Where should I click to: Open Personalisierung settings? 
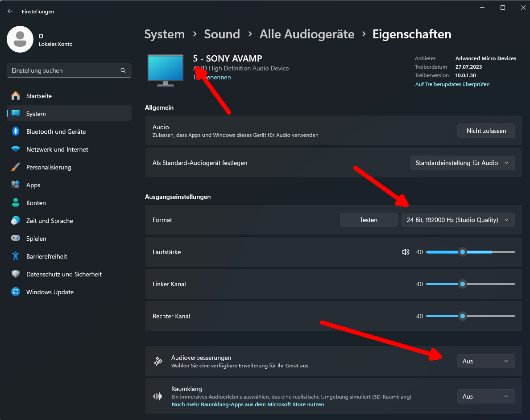coord(69,167)
